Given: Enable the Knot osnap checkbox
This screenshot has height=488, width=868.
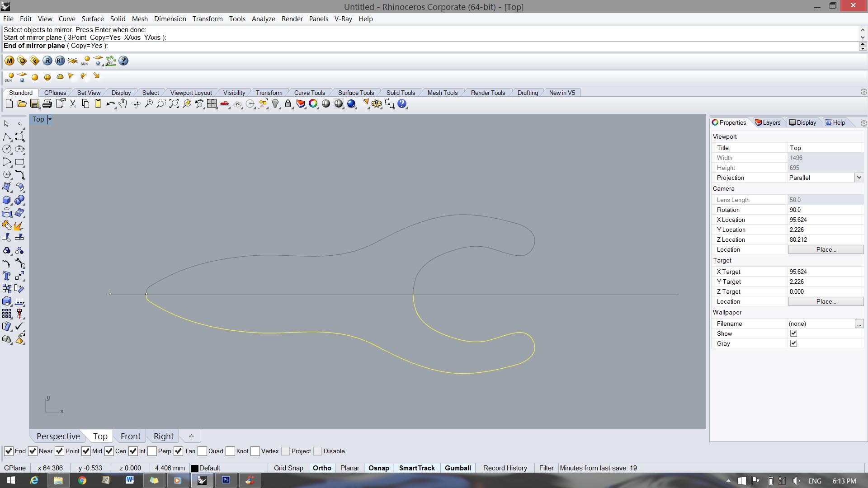Looking at the screenshot, I should click(230, 451).
